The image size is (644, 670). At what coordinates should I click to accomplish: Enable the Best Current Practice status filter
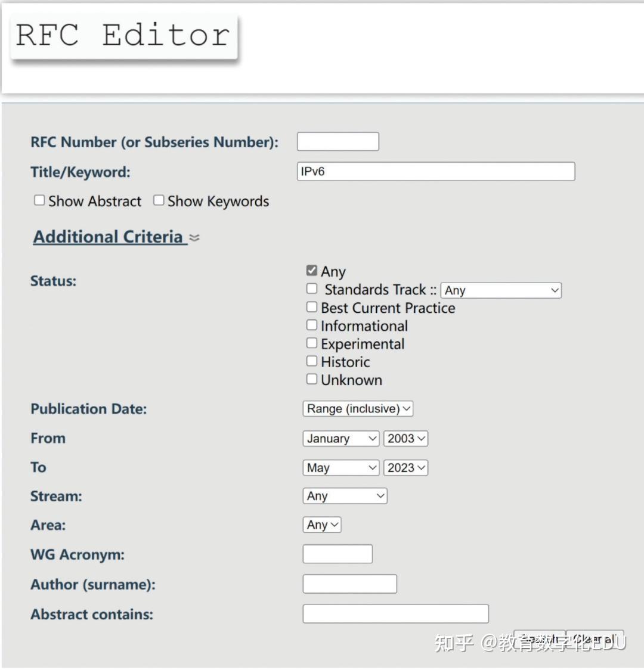pyautogui.click(x=312, y=306)
